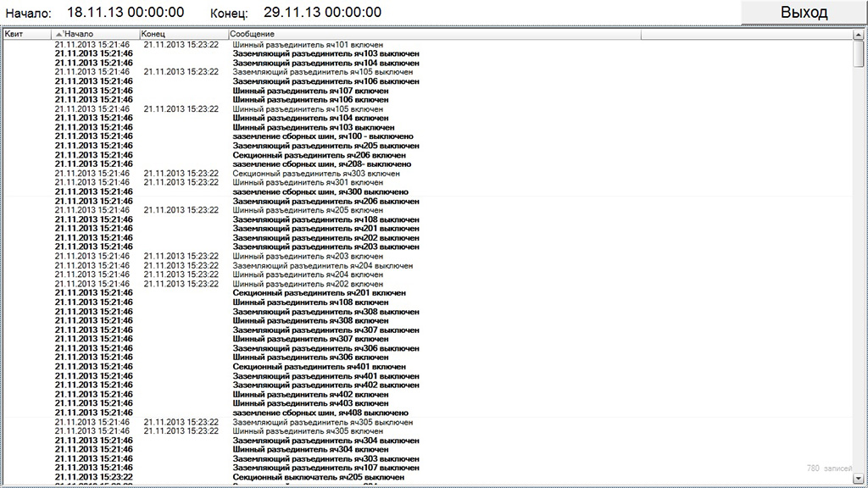The height and width of the screenshot is (488, 868).
Task: Select row Заземляющий разъединитель яч303 выключен
Action: (427, 458)
